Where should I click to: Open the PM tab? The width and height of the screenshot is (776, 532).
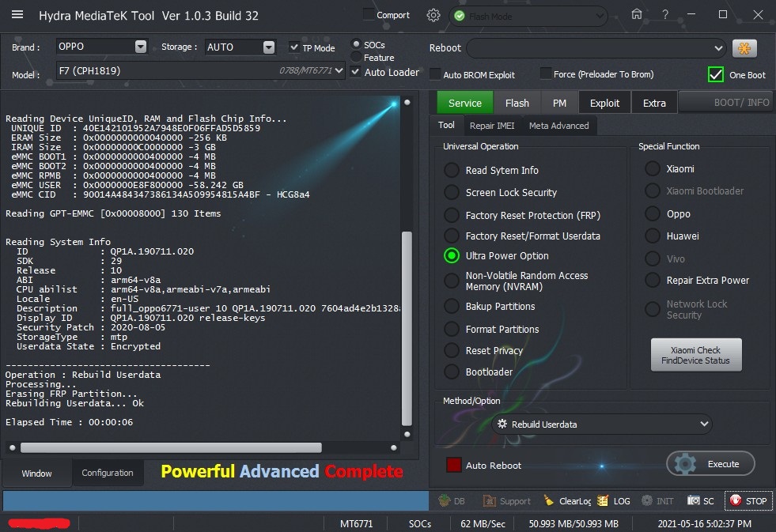pyautogui.click(x=560, y=103)
